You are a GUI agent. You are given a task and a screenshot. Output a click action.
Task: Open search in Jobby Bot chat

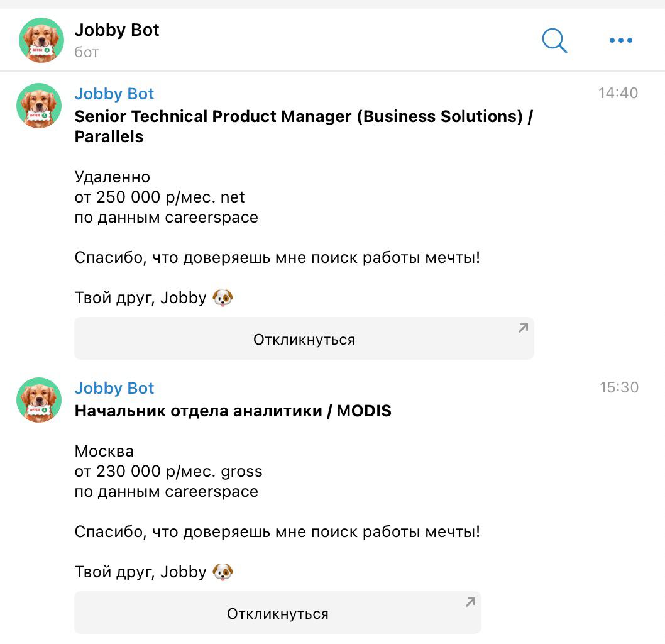pos(554,41)
